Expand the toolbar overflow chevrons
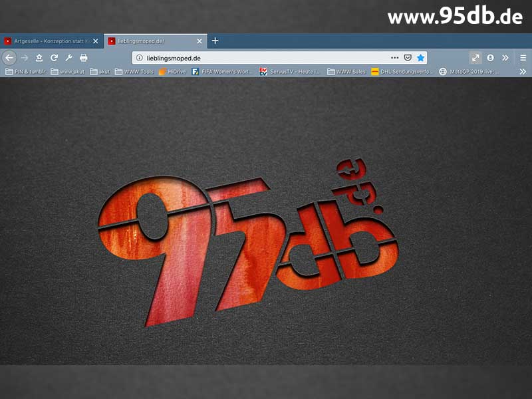532x399 pixels. click(x=505, y=58)
